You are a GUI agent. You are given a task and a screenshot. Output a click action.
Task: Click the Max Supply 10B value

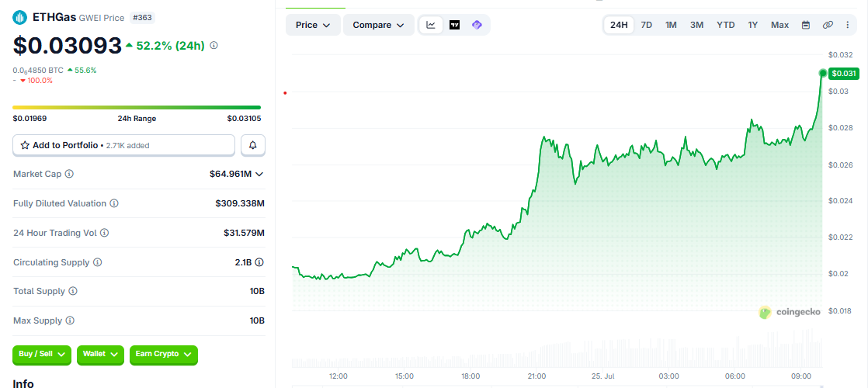(x=257, y=320)
